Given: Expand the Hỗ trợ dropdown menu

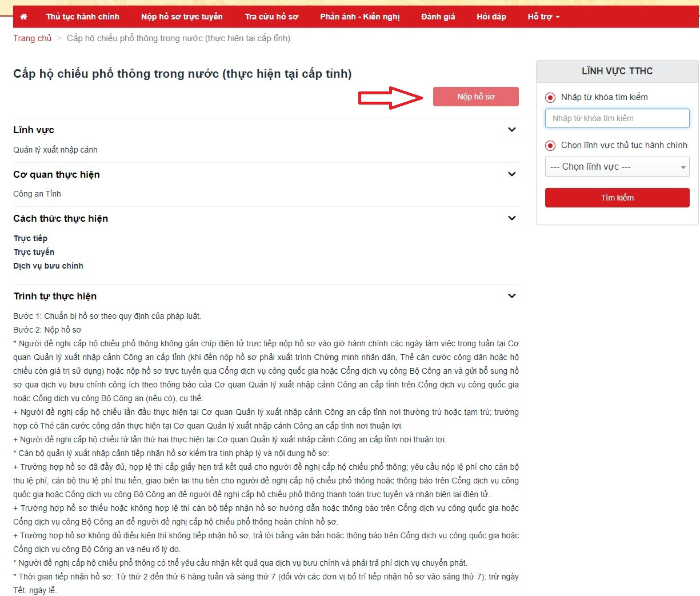Looking at the screenshot, I should (543, 17).
